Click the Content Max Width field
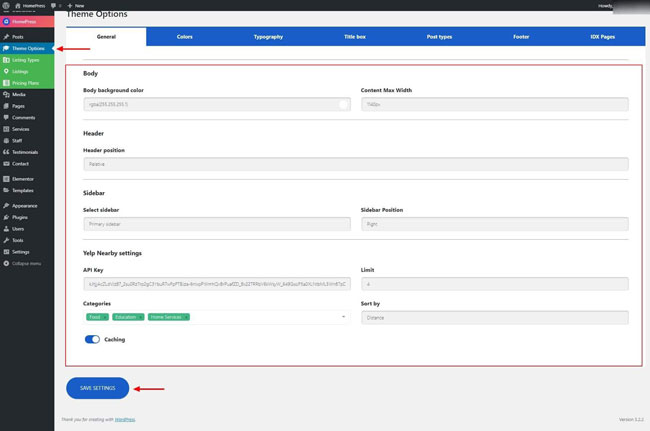Image resolution: width=650 pixels, height=431 pixels. tap(495, 104)
